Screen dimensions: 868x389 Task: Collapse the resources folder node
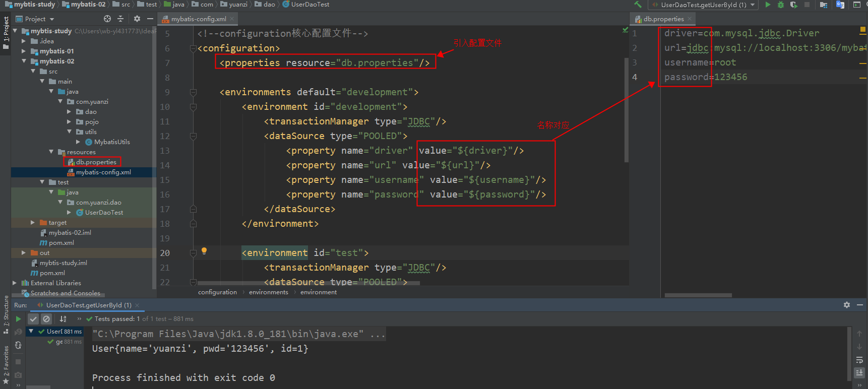[51, 152]
